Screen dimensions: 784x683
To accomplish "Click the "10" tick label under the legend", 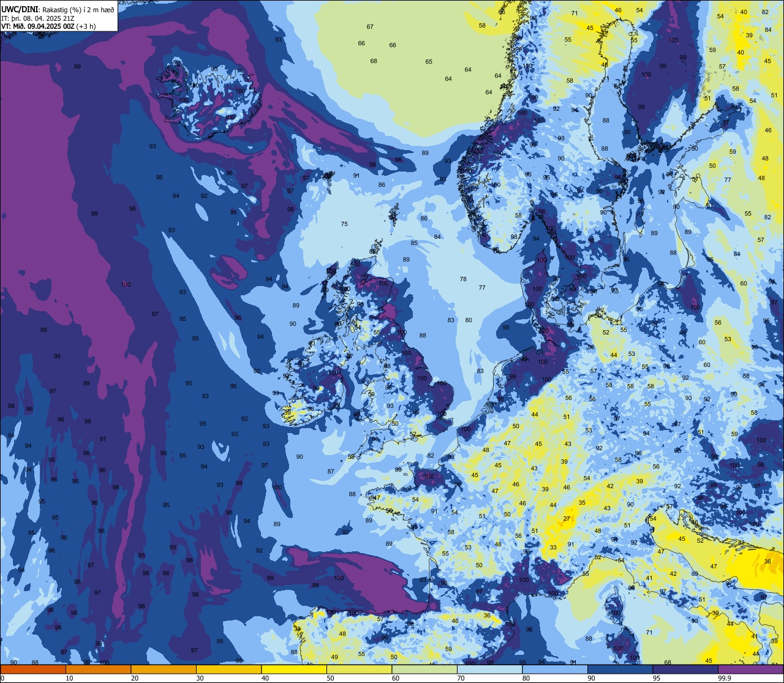I will pyautogui.click(x=69, y=677).
